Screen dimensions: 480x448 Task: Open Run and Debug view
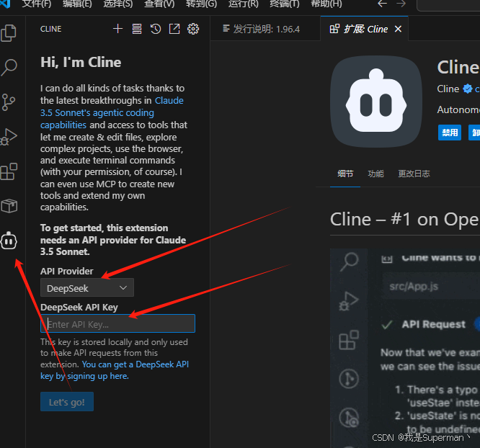tap(9, 137)
